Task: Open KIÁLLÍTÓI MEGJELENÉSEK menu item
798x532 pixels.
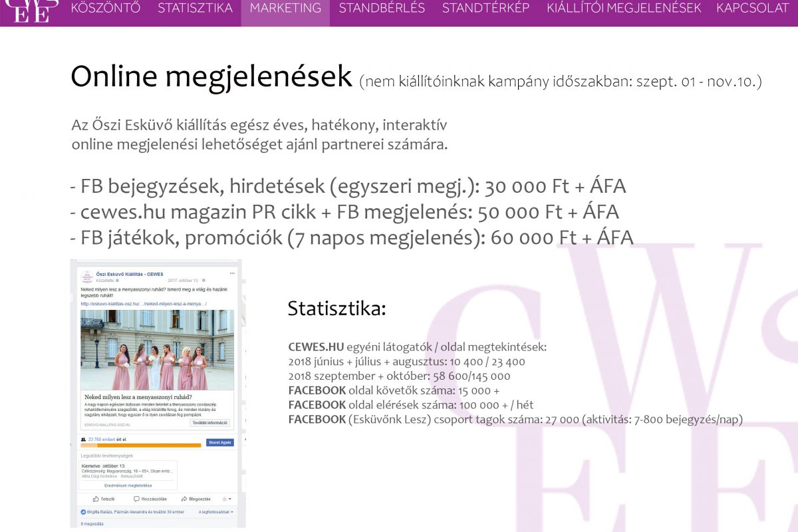Action: (x=624, y=9)
